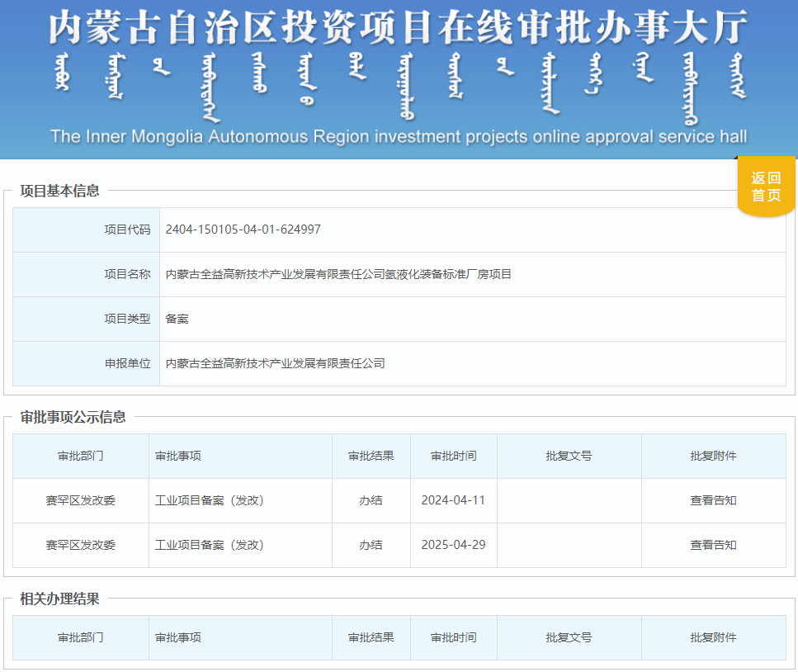Open 查看告知 for the 2024-04-11 approval
Screen dimensions: 798x672
713,500
